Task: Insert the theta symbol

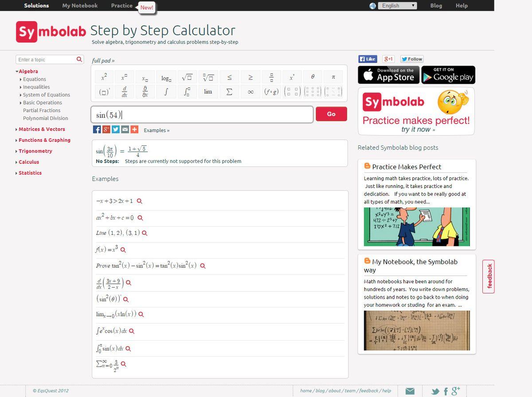Action: (x=313, y=78)
